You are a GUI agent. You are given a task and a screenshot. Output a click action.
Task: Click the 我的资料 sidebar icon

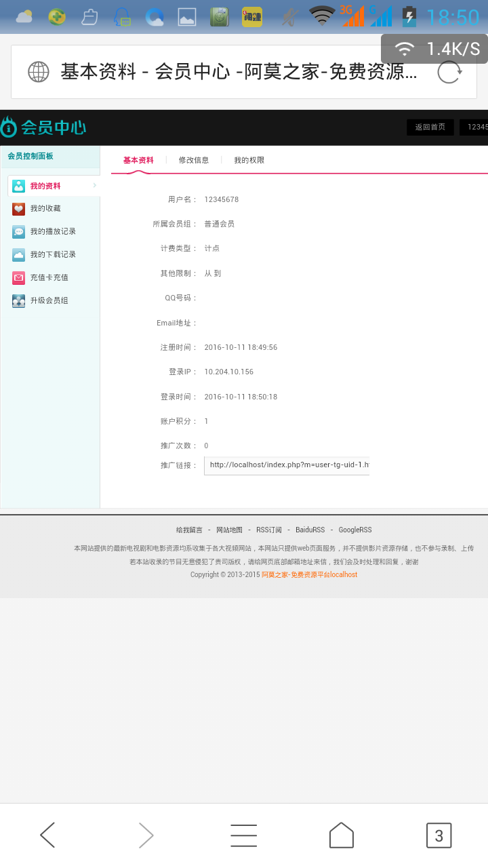tap(18, 186)
